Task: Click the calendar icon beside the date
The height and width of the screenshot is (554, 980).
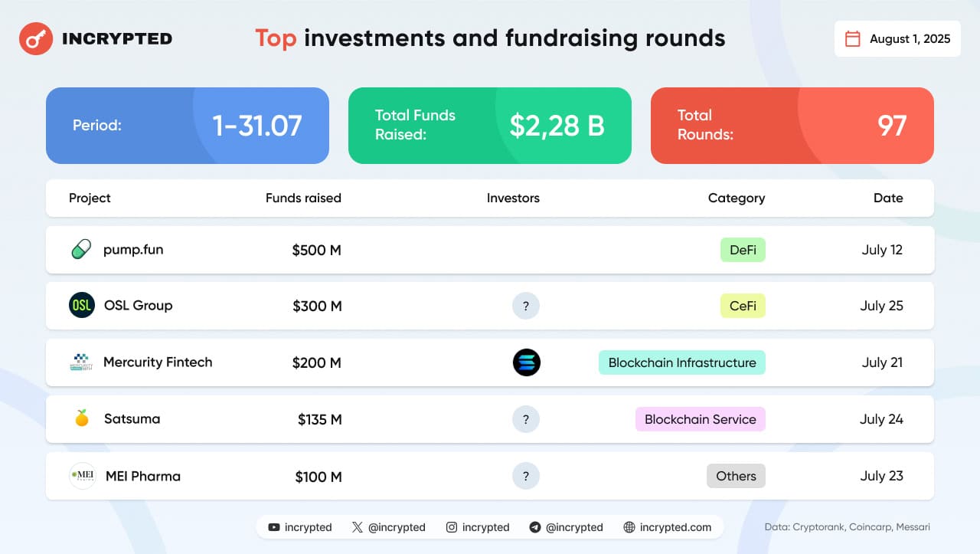Action: point(852,39)
